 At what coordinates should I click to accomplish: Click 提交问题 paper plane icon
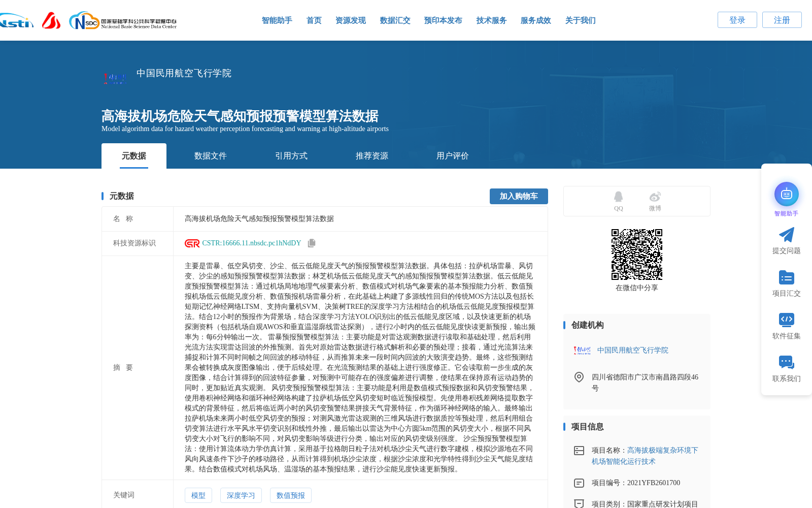pyautogui.click(x=787, y=235)
